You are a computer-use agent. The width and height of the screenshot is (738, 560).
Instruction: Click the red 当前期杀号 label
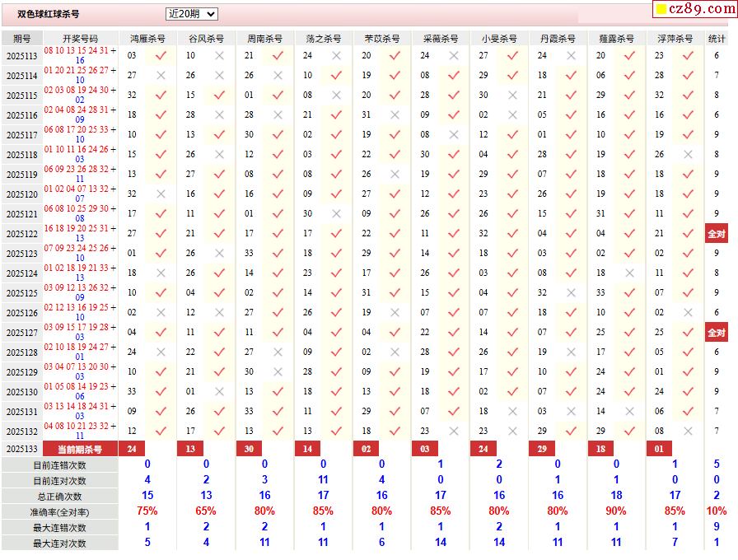point(80,449)
